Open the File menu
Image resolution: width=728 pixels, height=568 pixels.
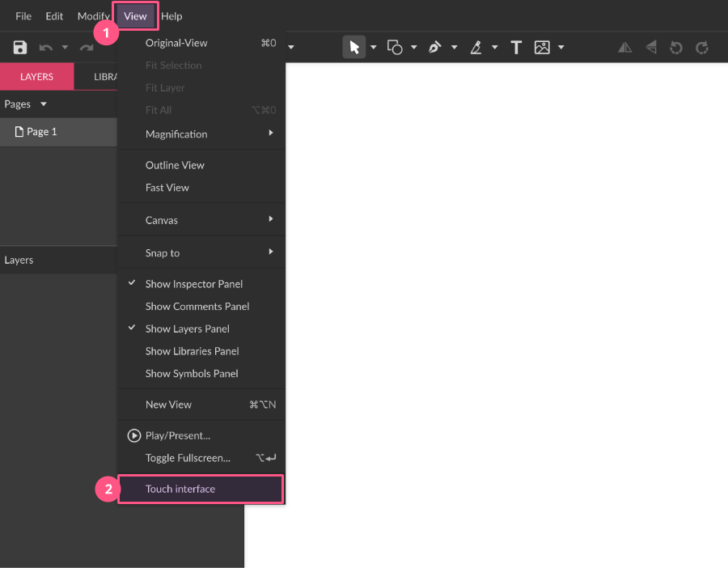pos(23,16)
